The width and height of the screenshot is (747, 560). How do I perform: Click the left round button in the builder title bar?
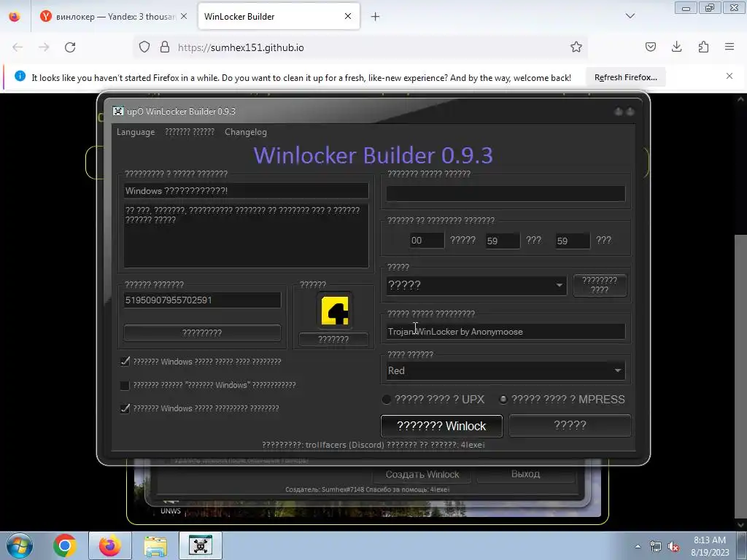tap(619, 112)
